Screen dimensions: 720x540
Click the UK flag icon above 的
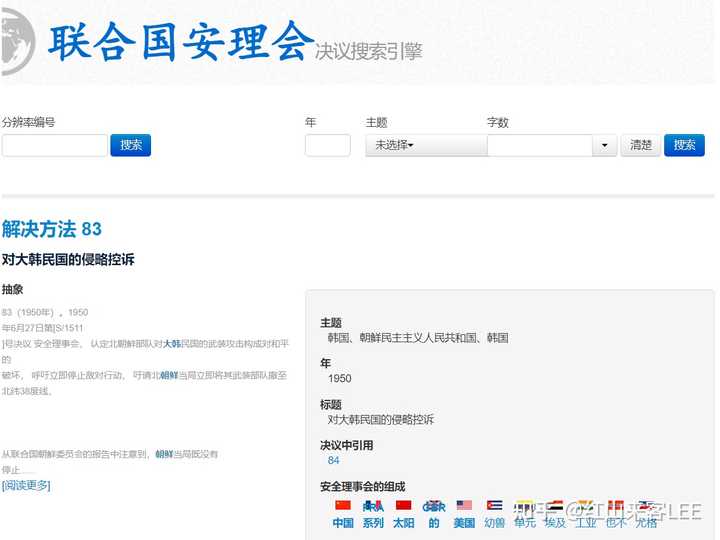point(434,506)
